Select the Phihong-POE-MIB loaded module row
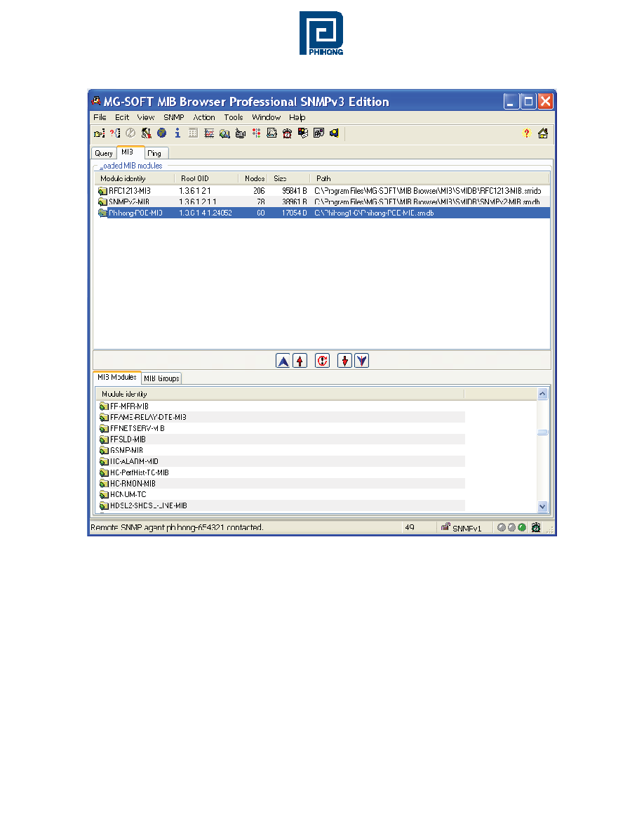644x834 pixels. click(322, 213)
